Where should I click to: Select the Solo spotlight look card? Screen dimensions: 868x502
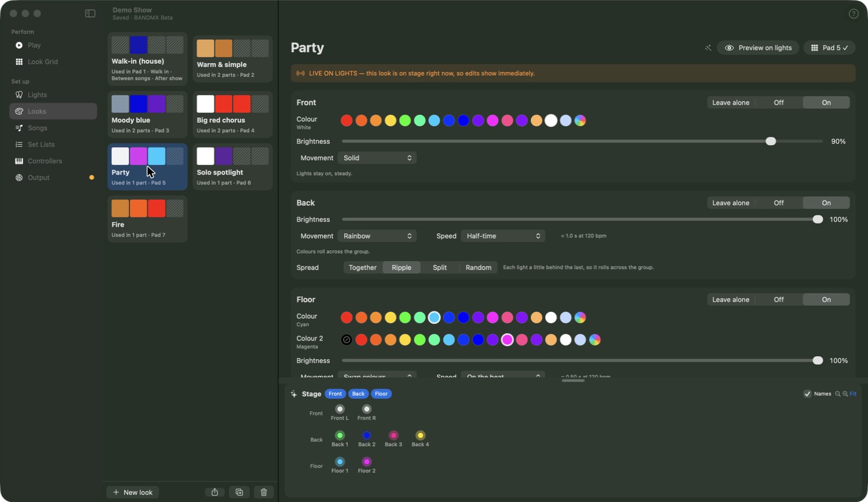[233, 167]
